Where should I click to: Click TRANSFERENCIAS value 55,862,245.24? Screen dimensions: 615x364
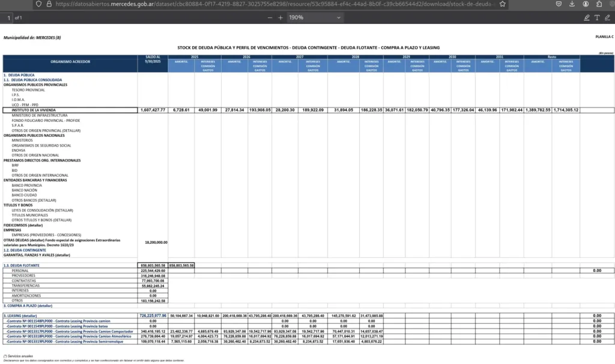point(153,286)
